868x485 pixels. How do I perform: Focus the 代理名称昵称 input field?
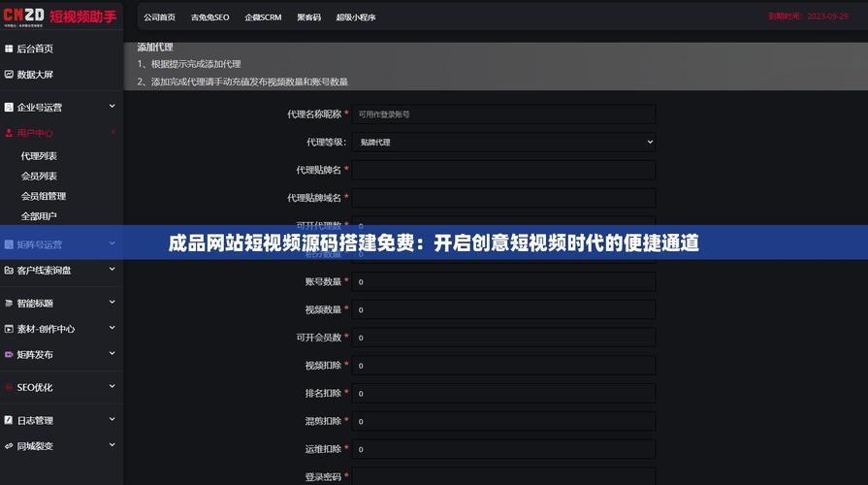pyautogui.click(x=503, y=114)
